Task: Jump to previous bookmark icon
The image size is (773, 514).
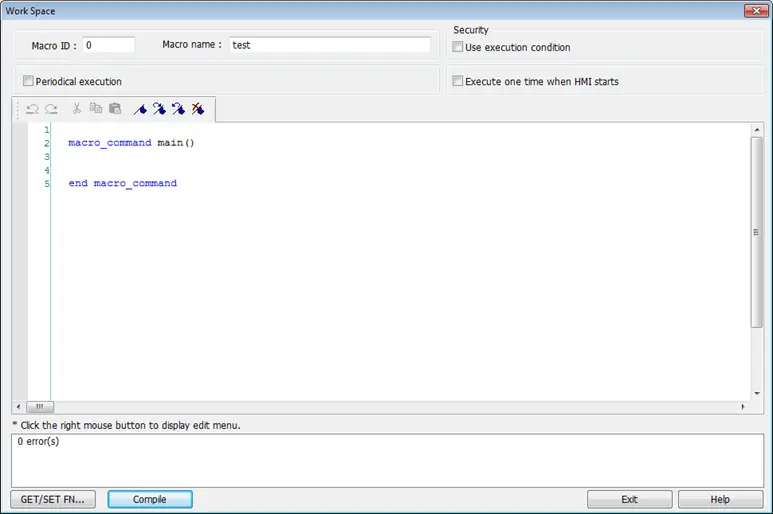Action: (x=178, y=109)
